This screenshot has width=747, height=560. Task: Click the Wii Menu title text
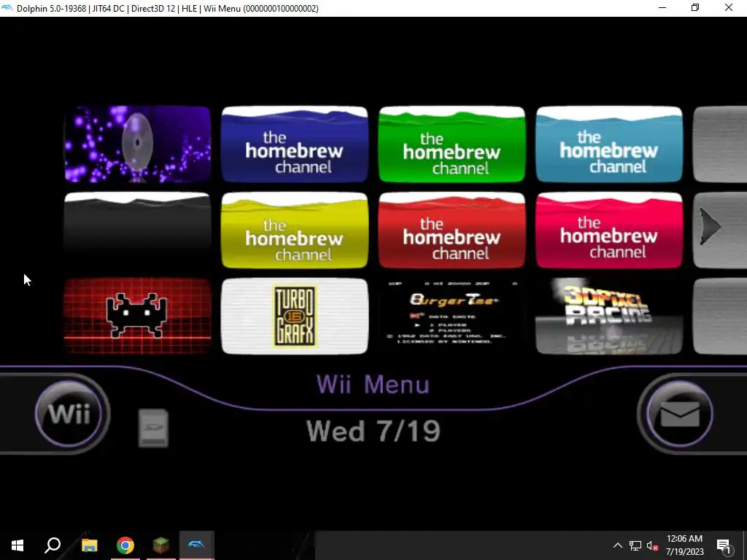tap(373, 385)
